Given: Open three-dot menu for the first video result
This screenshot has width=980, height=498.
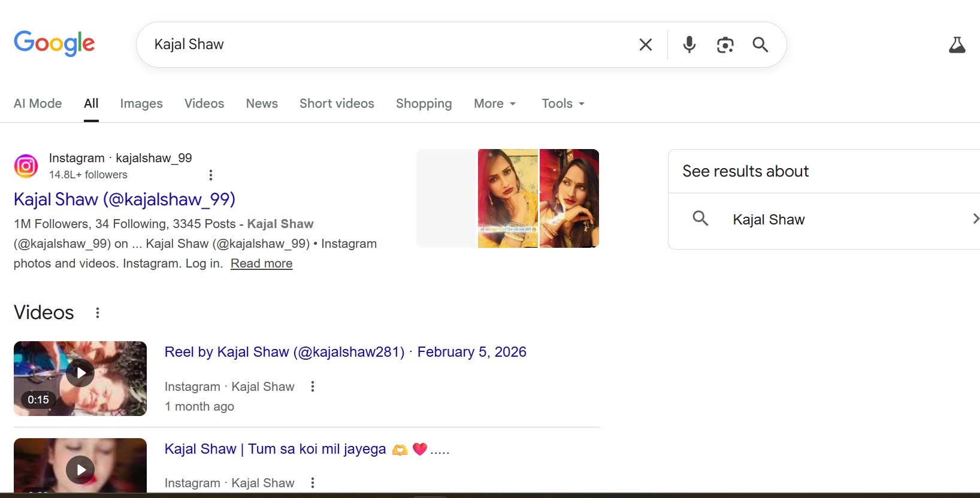Looking at the screenshot, I should click(x=312, y=387).
